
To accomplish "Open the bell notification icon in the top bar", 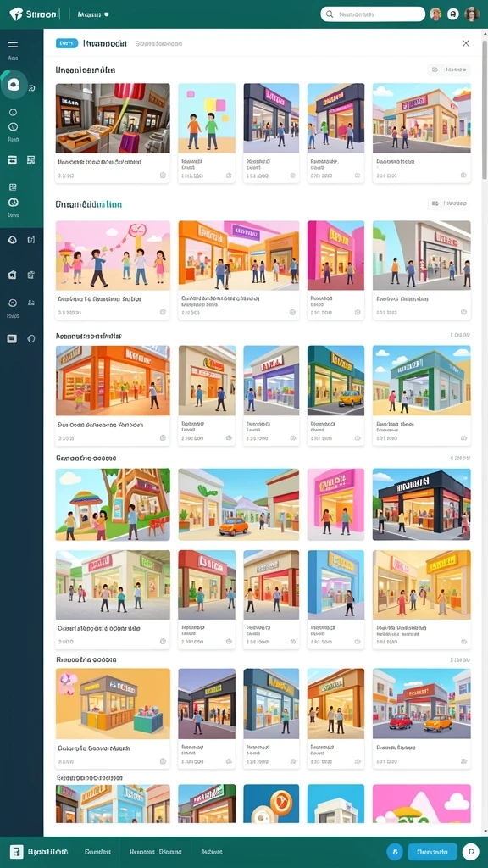I will click(453, 14).
